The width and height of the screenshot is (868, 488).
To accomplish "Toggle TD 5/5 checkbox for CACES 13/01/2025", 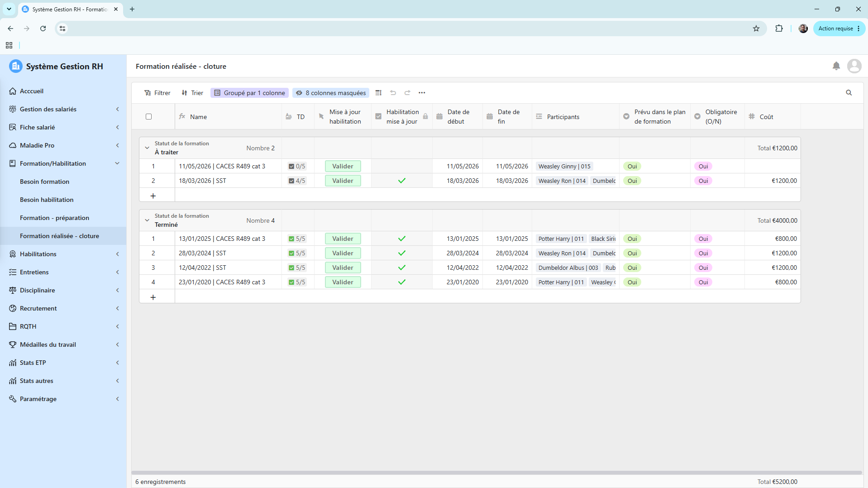I will click(x=291, y=239).
